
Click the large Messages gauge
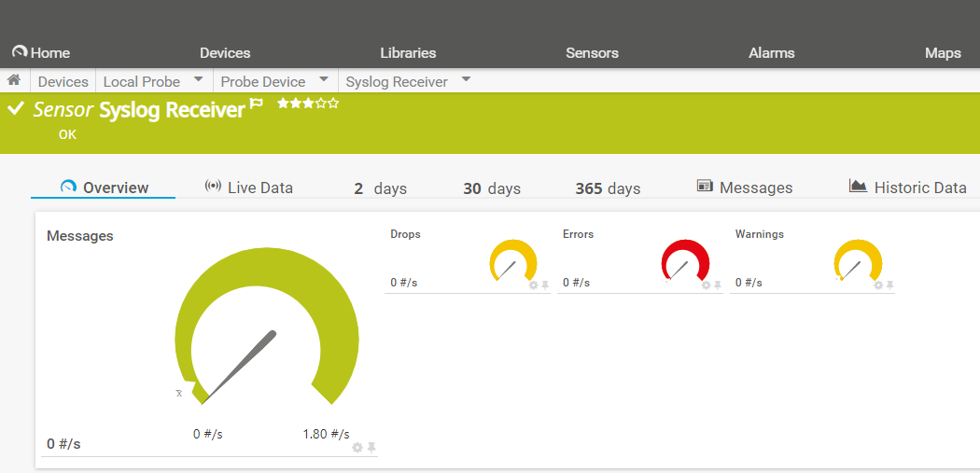pyautogui.click(x=267, y=317)
